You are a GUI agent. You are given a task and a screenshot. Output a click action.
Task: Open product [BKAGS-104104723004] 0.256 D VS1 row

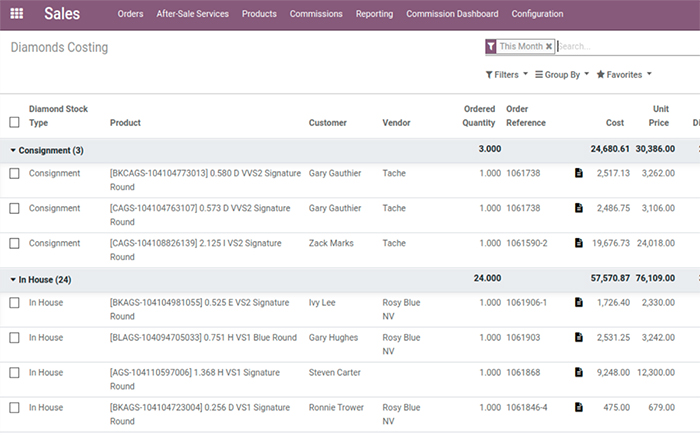click(x=200, y=414)
